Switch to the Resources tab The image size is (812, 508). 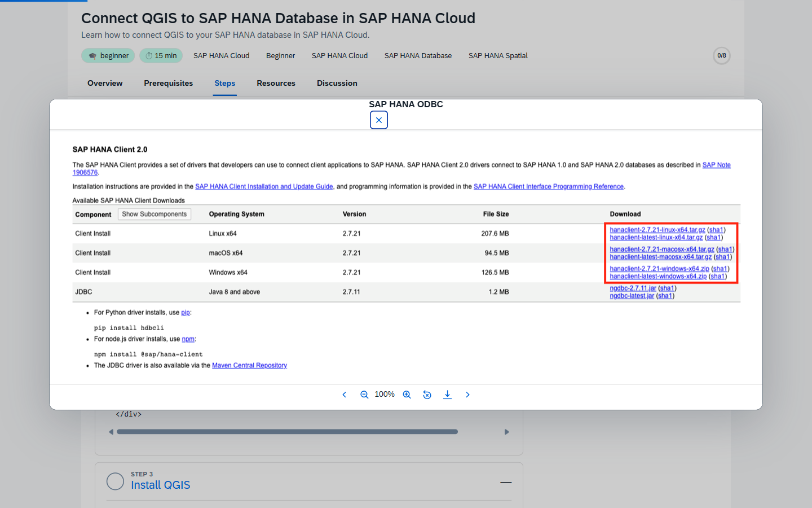pos(276,83)
